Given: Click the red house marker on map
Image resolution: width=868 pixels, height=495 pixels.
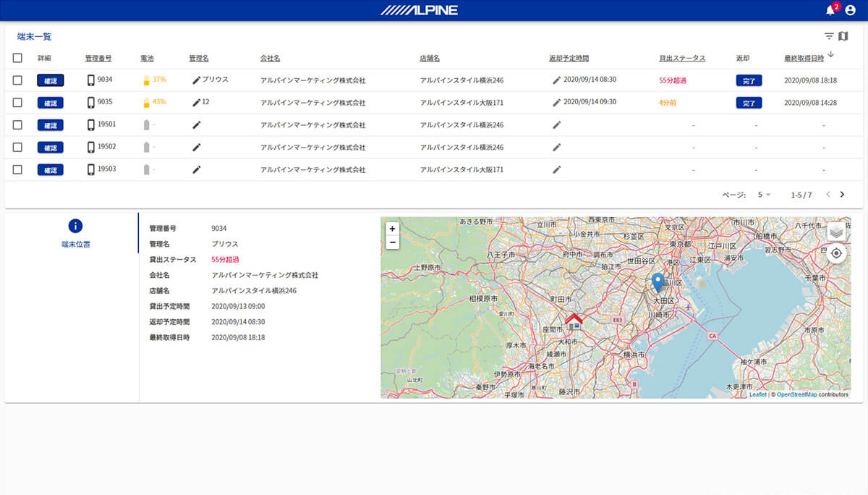Looking at the screenshot, I should click(x=574, y=321).
